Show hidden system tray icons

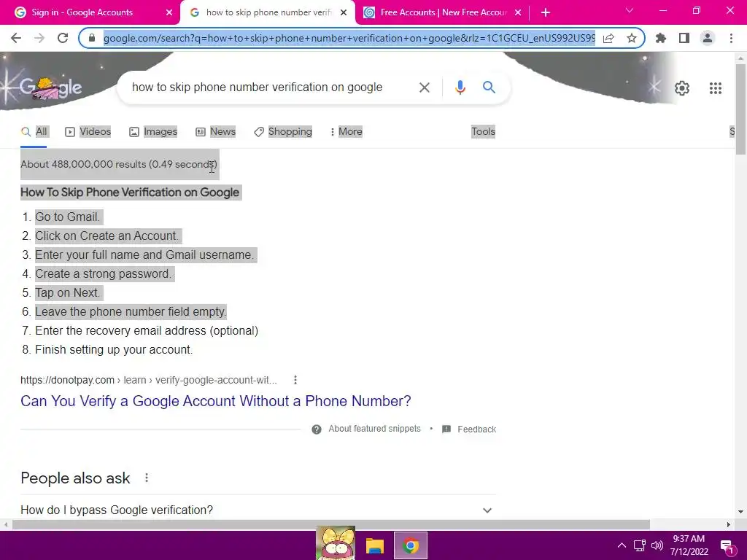622,545
